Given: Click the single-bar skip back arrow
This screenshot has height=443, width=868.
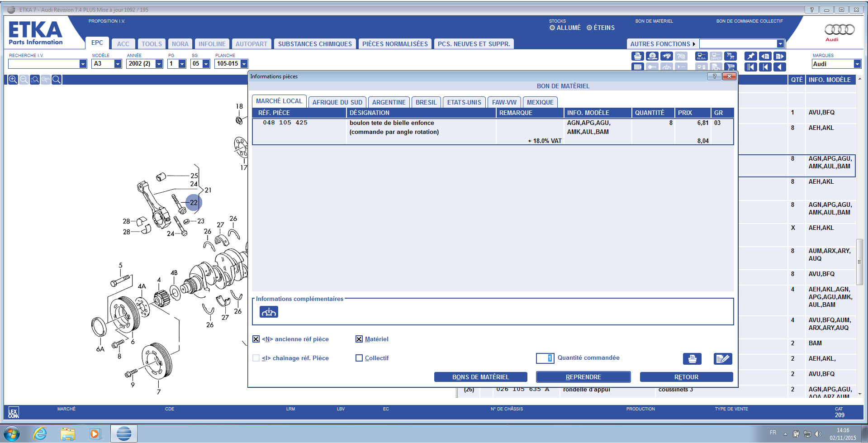Looking at the screenshot, I should (765, 67).
